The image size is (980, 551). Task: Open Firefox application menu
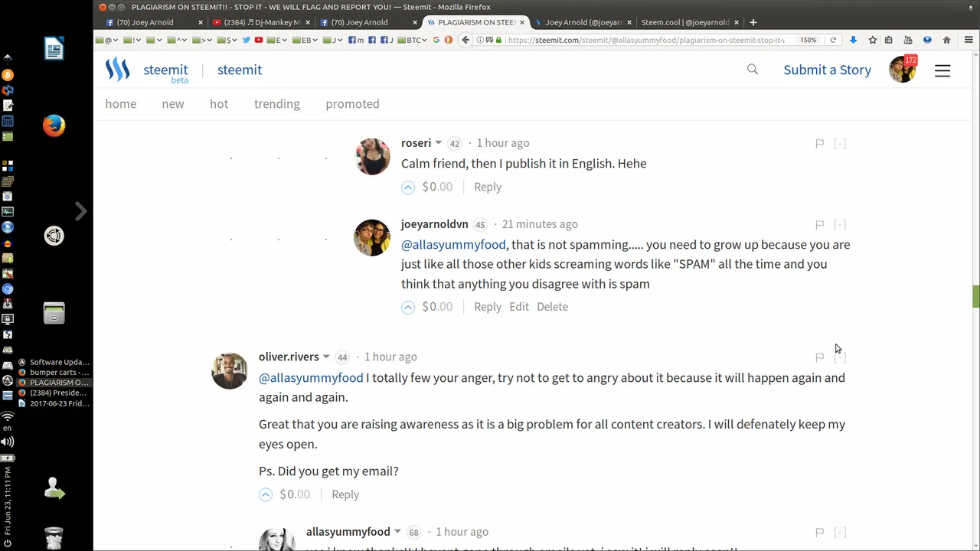[969, 40]
